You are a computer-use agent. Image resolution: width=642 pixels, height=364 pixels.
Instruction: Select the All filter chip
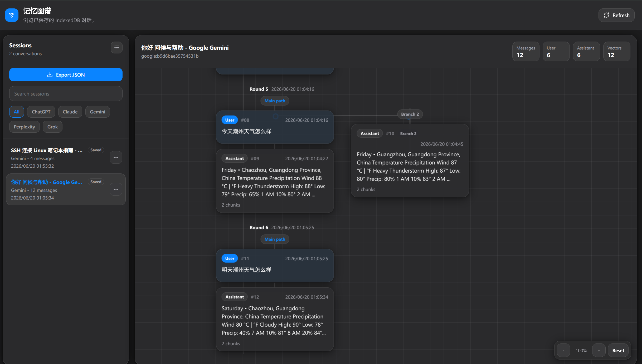coord(17,112)
